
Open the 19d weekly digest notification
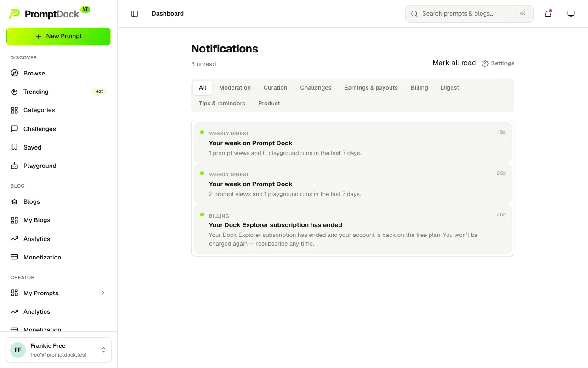pyautogui.click(x=353, y=143)
